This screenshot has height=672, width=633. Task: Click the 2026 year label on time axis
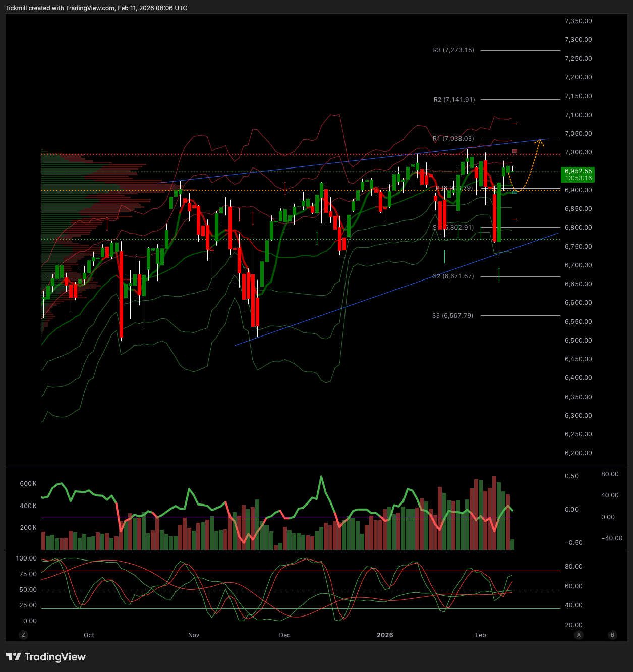385,635
